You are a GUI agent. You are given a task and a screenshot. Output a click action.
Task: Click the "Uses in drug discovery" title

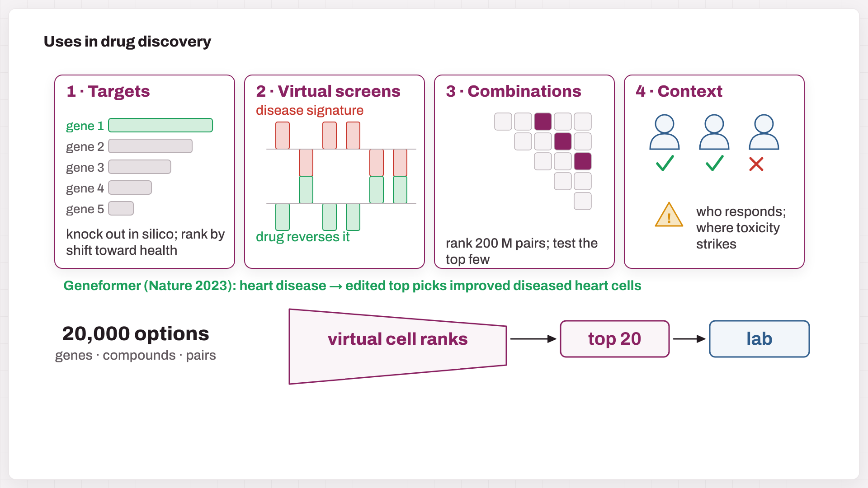[x=127, y=42]
